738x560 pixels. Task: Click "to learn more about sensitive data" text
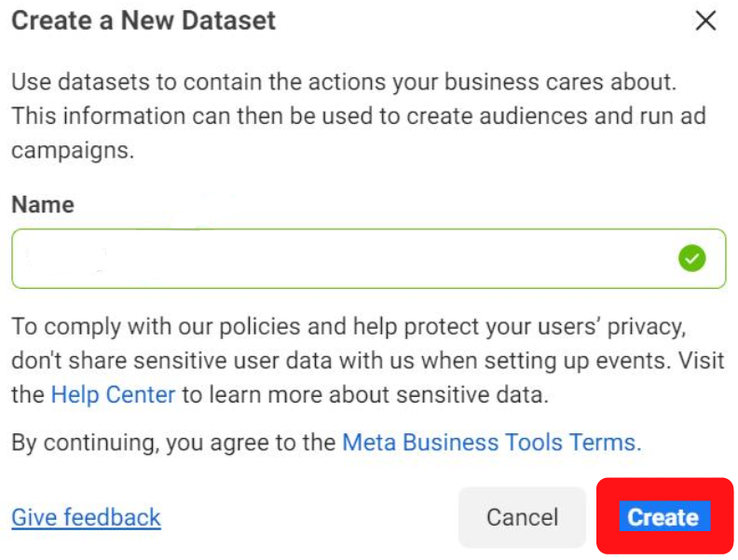point(364,394)
